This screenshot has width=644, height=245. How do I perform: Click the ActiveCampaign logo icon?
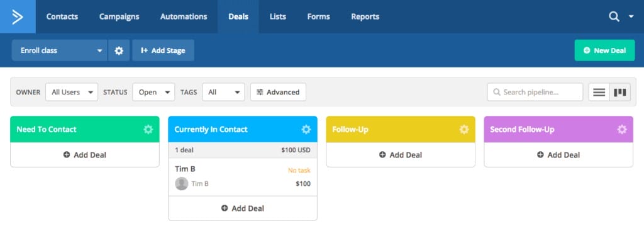pyautogui.click(x=18, y=17)
